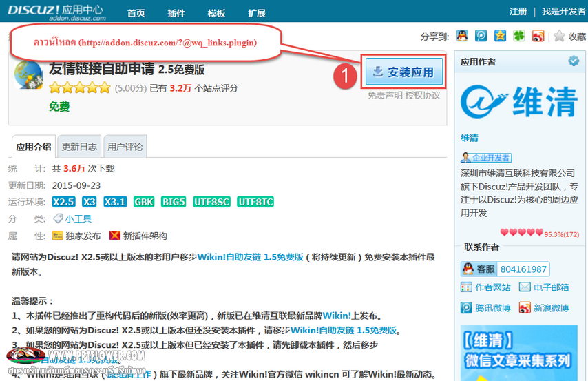Click the 安装应用 install button
The width and height of the screenshot is (588, 381).
(404, 72)
